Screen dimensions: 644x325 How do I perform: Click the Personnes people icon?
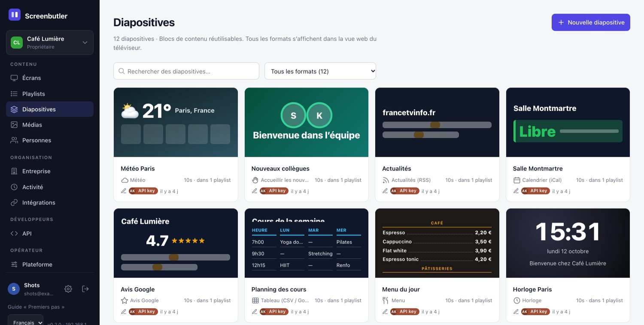tap(14, 140)
